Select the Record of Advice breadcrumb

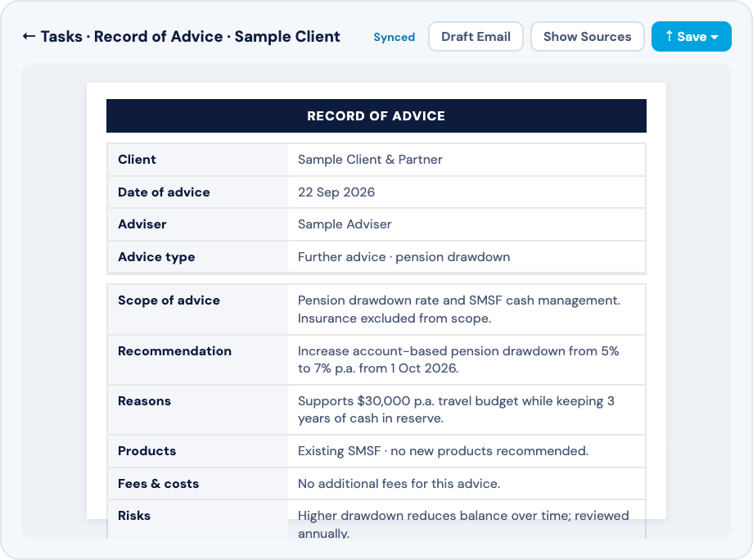pos(158,37)
